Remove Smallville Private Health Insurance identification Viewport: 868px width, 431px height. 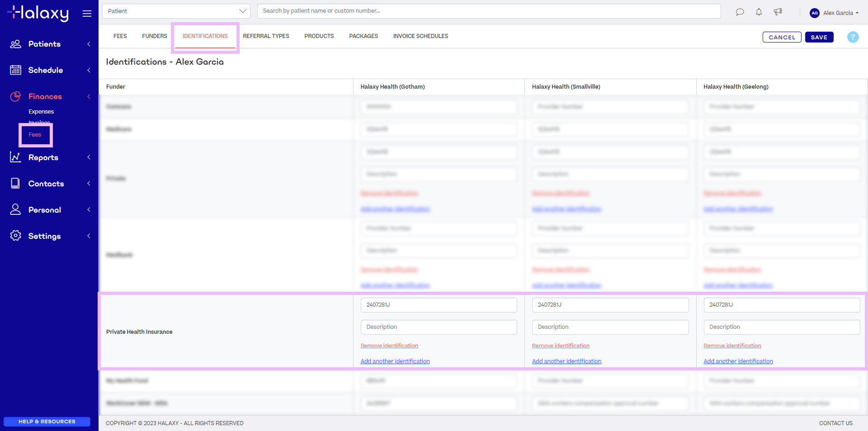[561, 346]
